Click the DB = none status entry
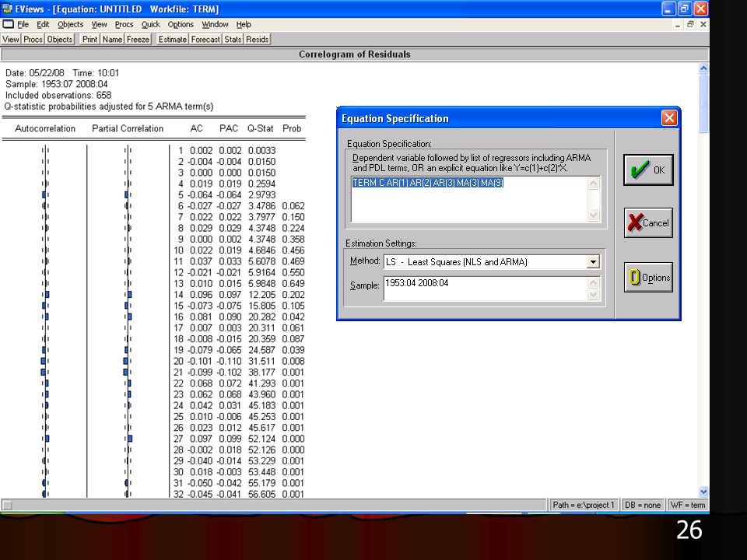Viewport: 747px width, 560px height. (643, 505)
